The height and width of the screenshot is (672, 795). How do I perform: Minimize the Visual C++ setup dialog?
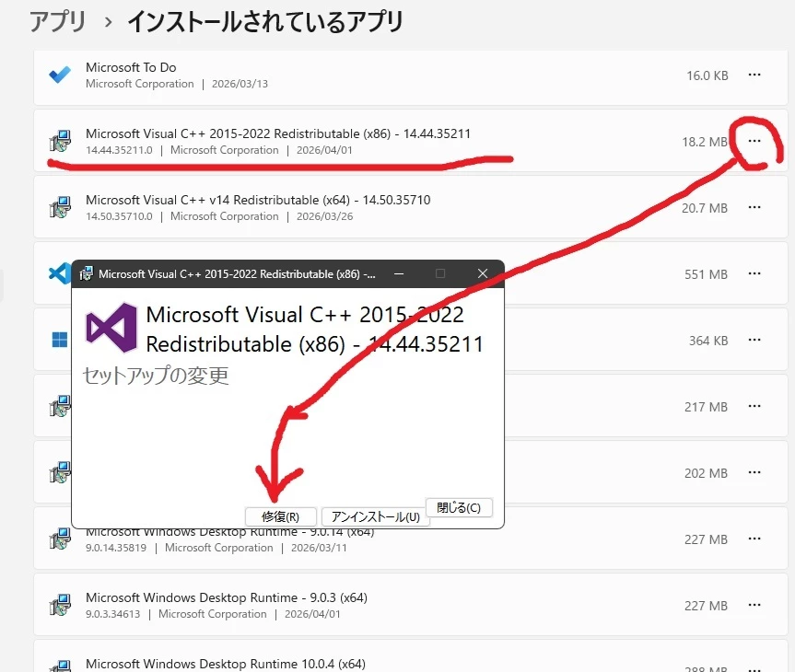click(399, 273)
